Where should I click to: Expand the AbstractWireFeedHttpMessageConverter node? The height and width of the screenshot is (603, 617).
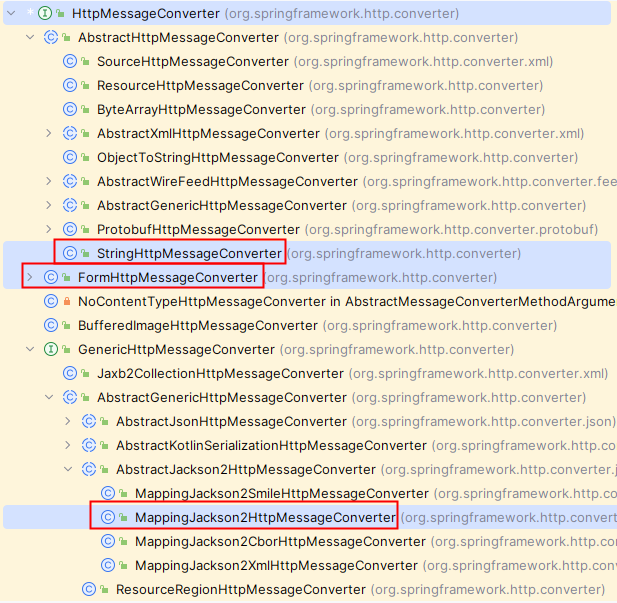(x=49, y=181)
